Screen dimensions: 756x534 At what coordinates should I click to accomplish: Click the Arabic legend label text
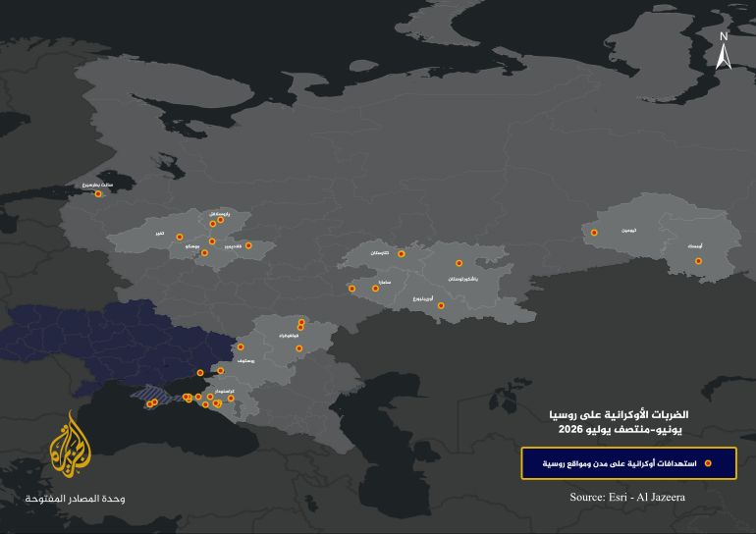pyautogui.click(x=620, y=463)
